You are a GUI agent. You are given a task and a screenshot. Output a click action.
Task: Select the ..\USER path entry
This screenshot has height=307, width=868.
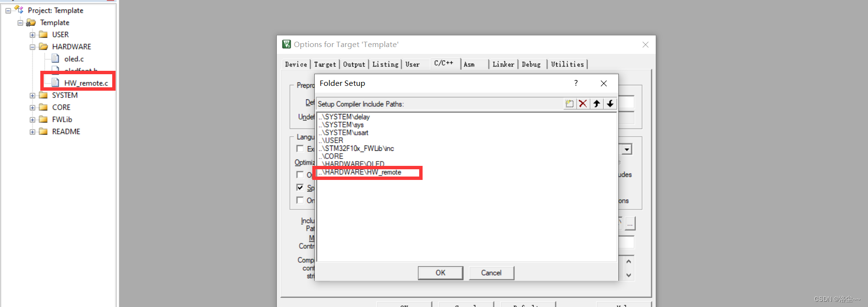coord(331,140)
